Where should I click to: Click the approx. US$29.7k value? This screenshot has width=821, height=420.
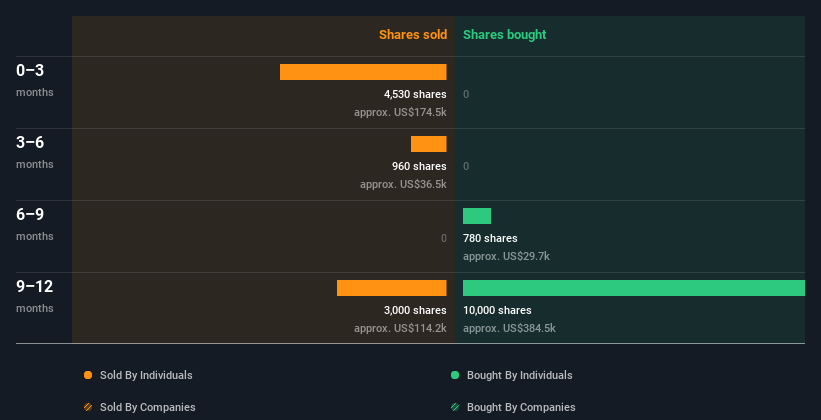[x=506, y=256]
